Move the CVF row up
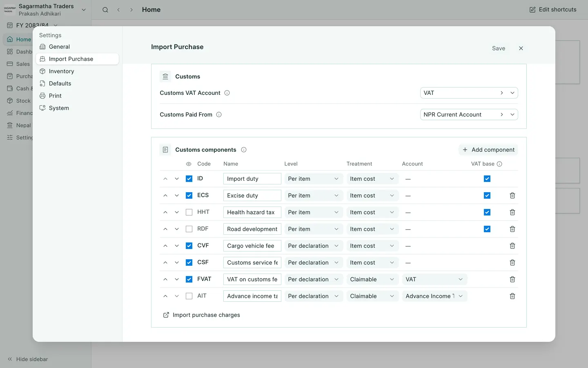This screenshot has width=588, height=368. coord(165,246)
